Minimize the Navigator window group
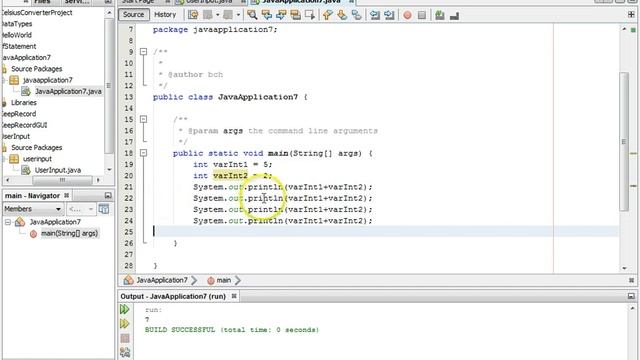Screen dimensions: 640x360 (108, 196)
